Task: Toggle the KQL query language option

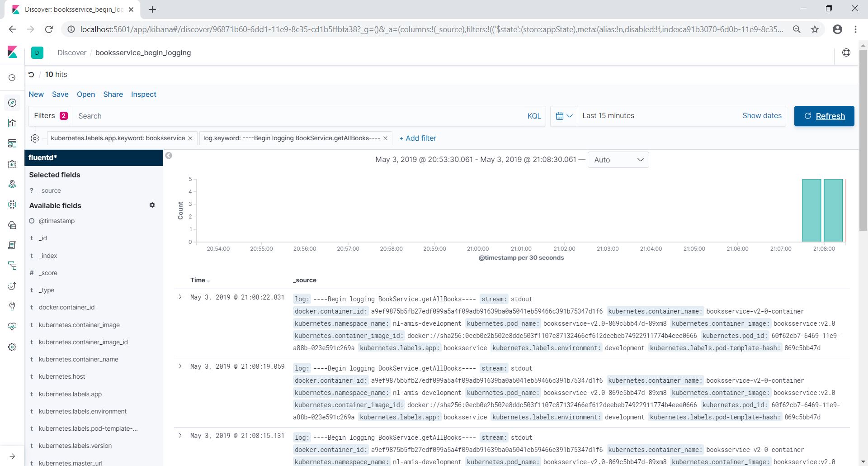Action: [x=534, y=116]
